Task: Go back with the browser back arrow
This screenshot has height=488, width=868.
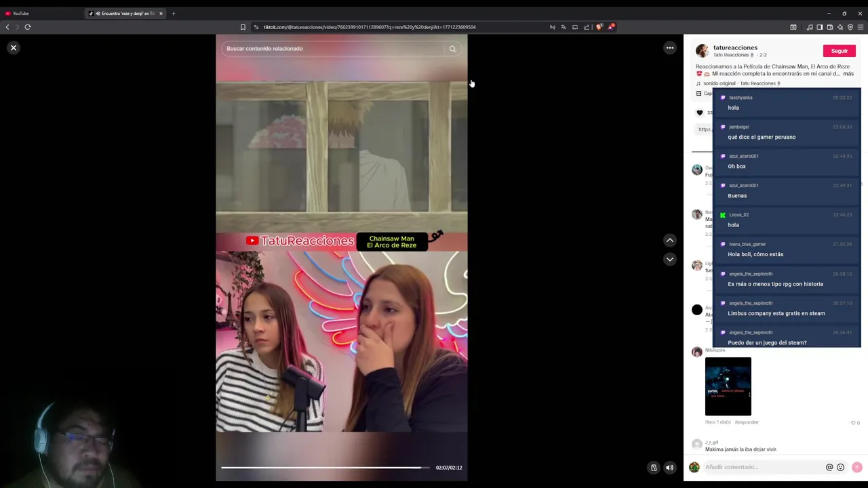Action: point(7,27)
